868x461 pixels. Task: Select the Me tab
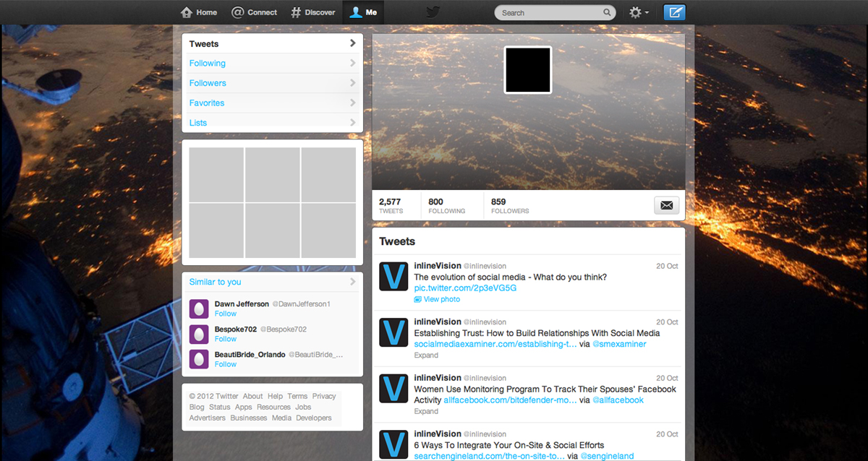[364, 12]
